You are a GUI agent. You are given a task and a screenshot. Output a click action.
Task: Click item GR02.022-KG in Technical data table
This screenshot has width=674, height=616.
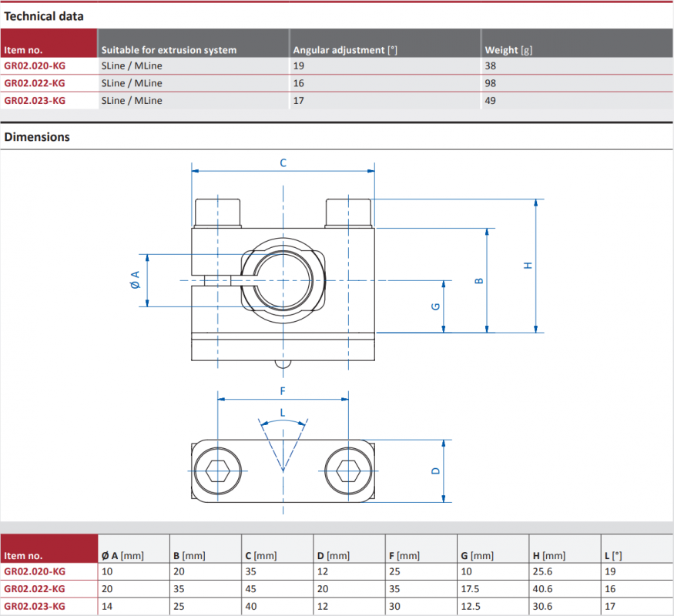pyautogui.click(x=35, y=83)
